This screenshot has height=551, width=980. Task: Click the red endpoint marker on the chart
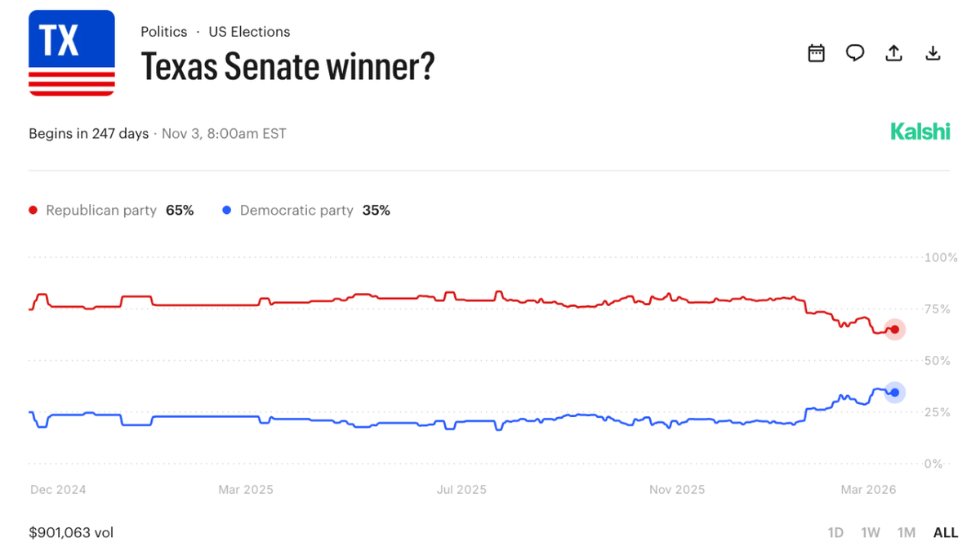(894, 330)
